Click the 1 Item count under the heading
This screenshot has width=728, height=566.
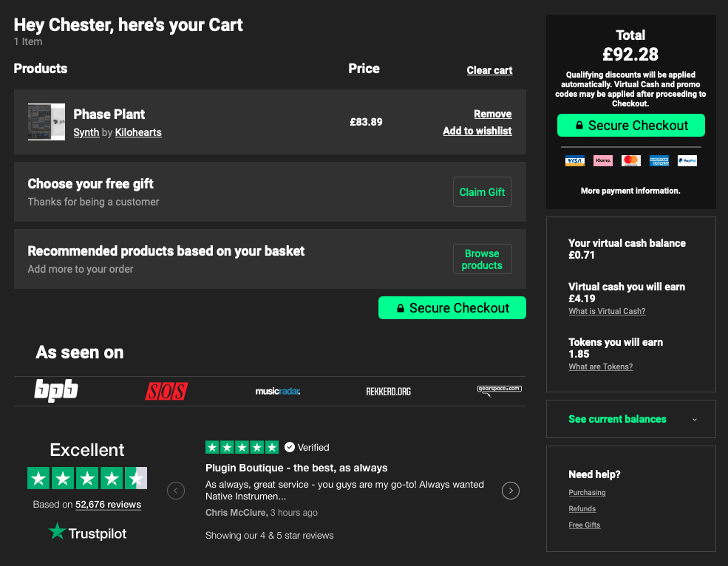(x=28, y=42)
